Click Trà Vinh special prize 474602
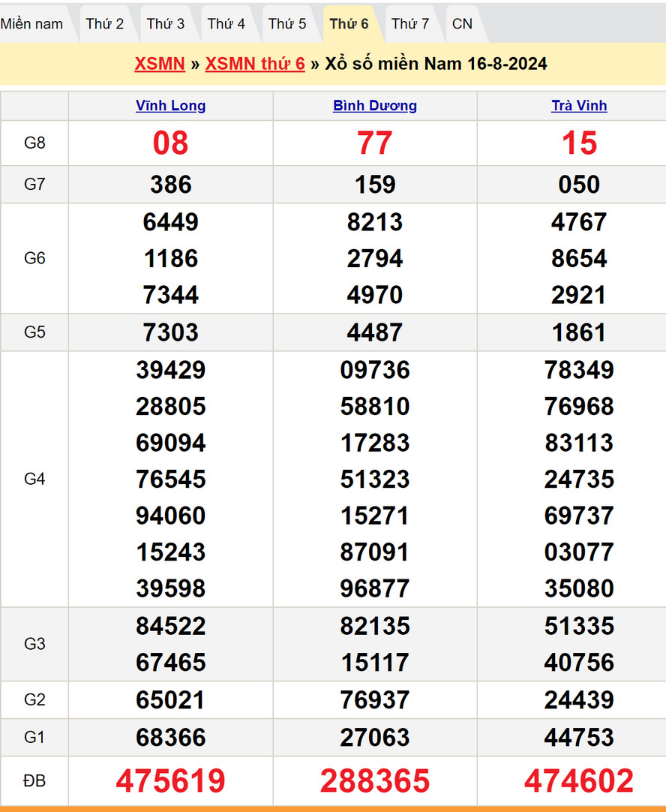This screenshot has width=666, height=812. pyautogui.click(x=579, y=781)
